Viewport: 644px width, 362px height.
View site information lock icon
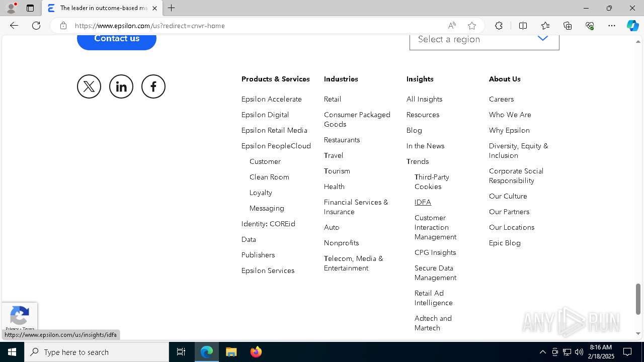pyautogui.click(x=63, y=26)
